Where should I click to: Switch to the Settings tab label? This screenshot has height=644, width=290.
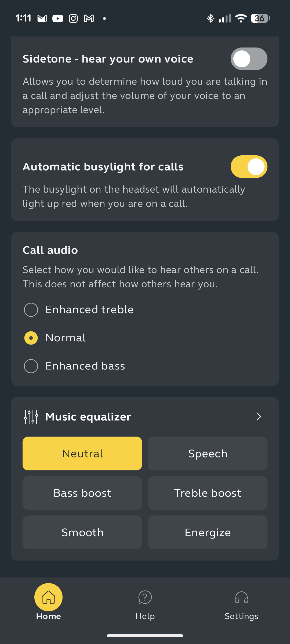[x=241, y=616]
